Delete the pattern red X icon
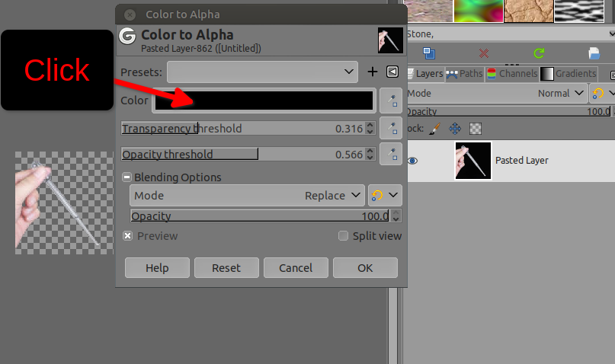615x364 pixels. click(484, 53)
